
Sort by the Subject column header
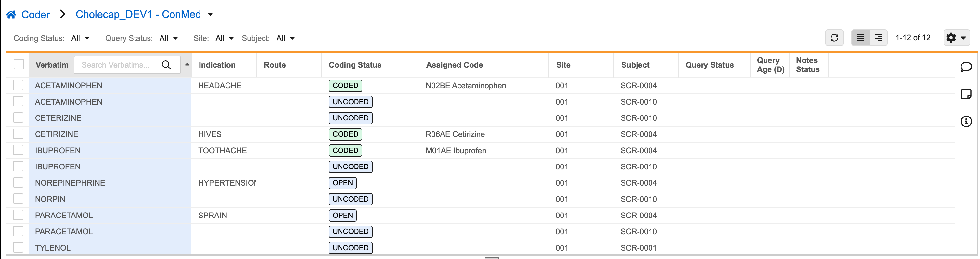pyautogui.click(x=635, y=65)
